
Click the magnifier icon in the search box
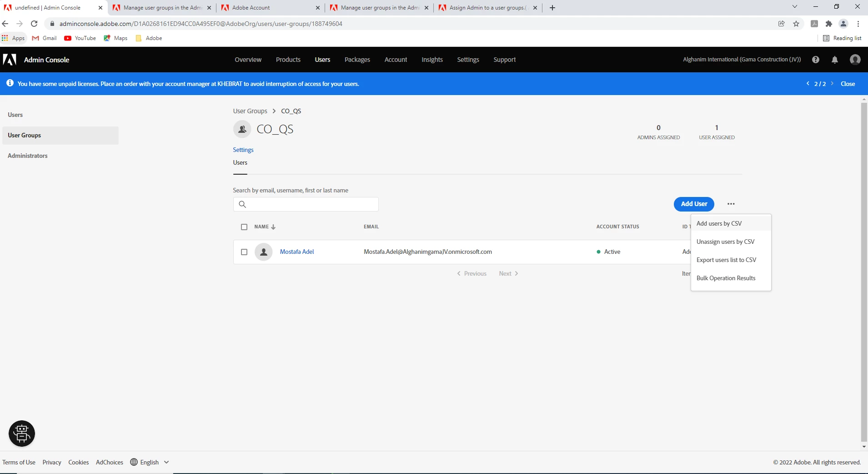coord(242,204)
